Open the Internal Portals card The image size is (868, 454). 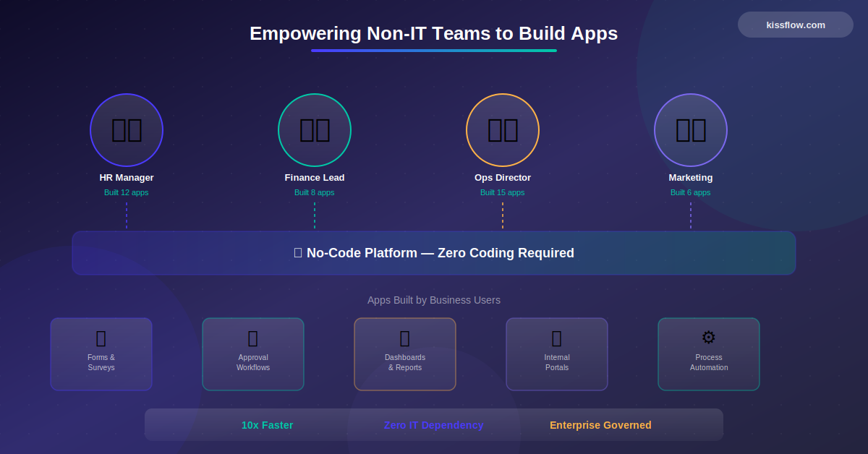coord(557,354)
